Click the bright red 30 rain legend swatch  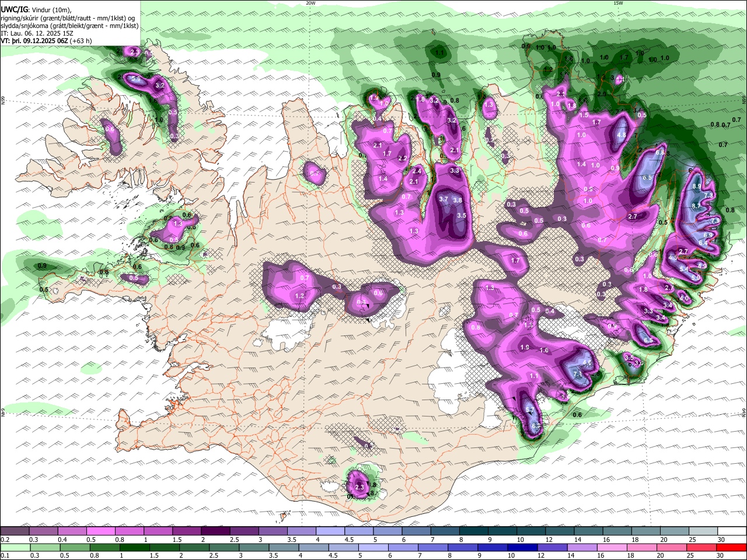pyautogui.click(x=731, y=548)
